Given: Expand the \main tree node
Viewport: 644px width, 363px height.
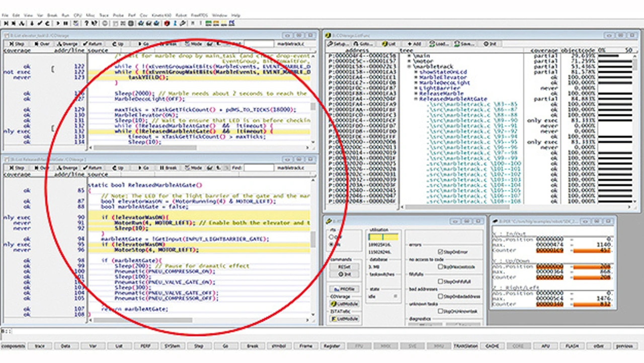Looking at the screenshot, I should (x=409, y=56).
